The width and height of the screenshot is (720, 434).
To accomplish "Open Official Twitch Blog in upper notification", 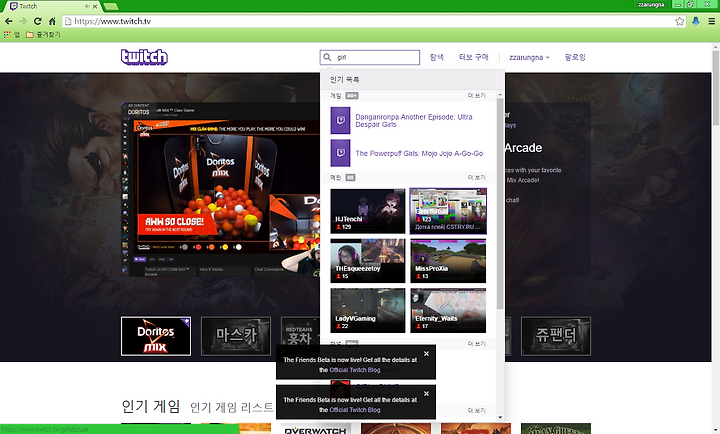I will 355,370.
